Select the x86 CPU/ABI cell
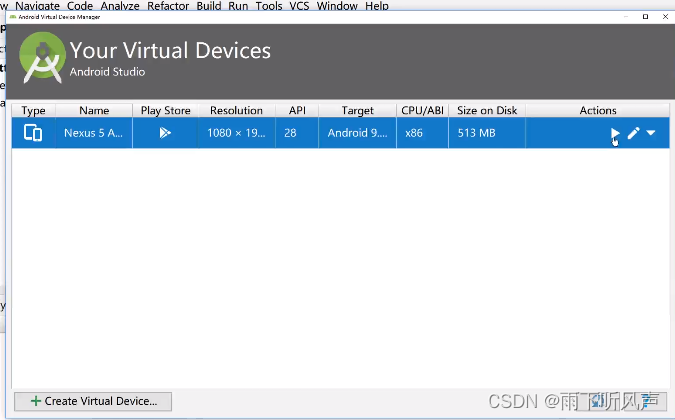This screenshot has width=675, height=420. (x=422, y=133)
